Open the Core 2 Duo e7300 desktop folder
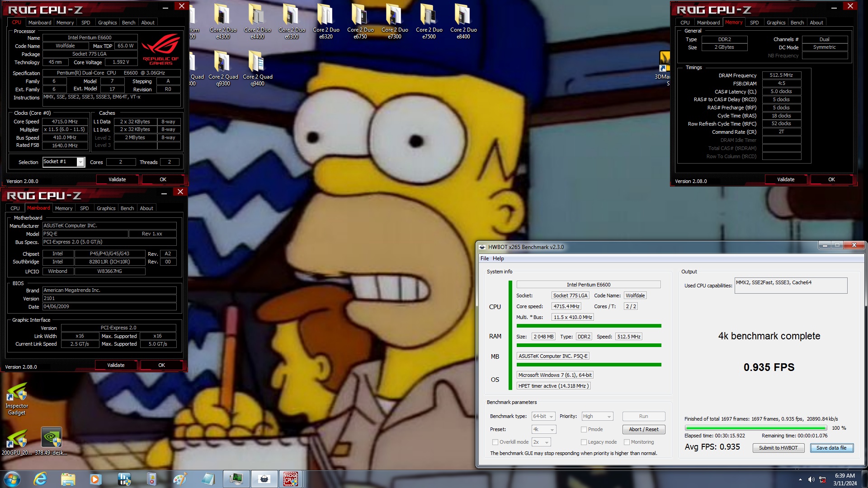868x488 pixels. (x=395, y=21)
